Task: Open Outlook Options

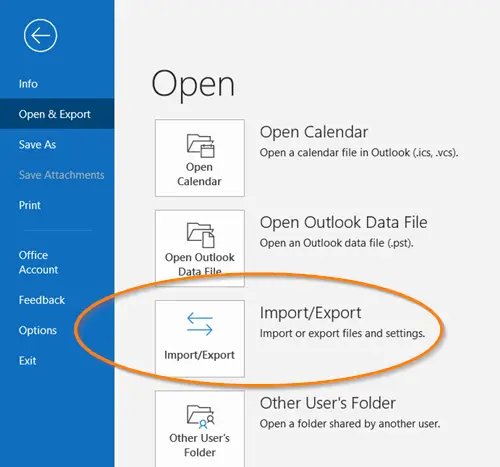Action: (38, 330)
